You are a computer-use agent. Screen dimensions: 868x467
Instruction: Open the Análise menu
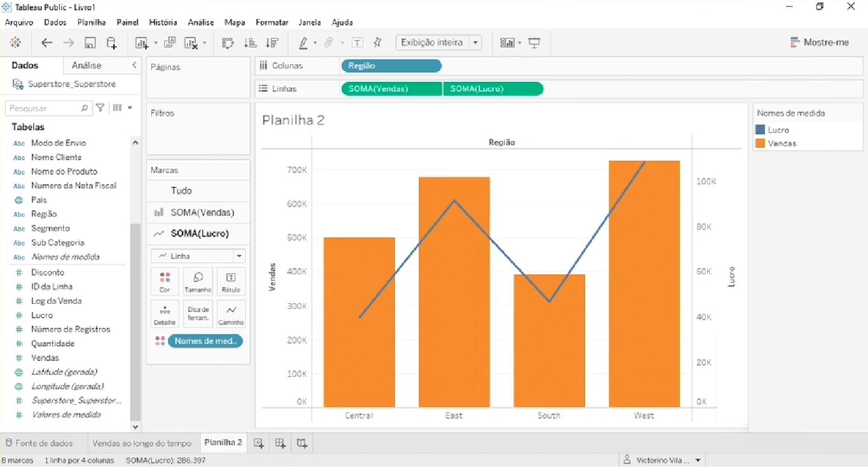tap(200, 22)
